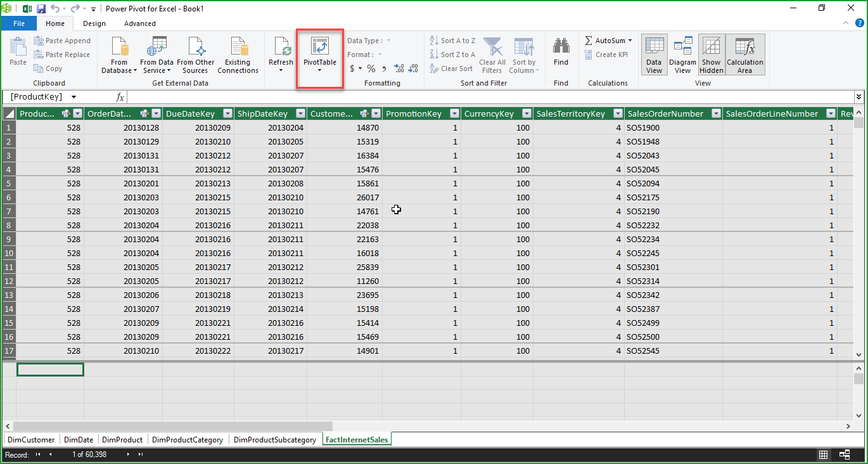Open the File menu tab
868x464 pixels.
click(19, 23)
